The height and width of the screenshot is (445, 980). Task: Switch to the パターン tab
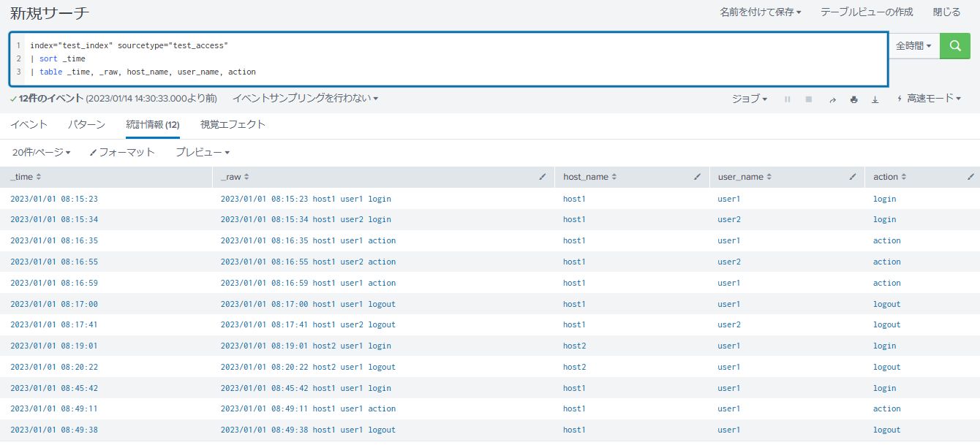click(x=86, y=124)
